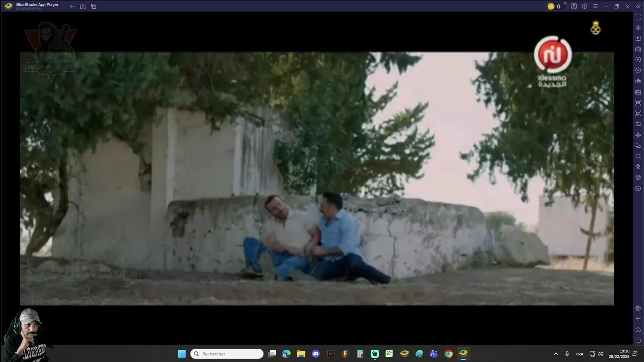The width and height of the screenshot is (644, 362).
Task: Open BlueStacks help question mark
Action: coord(584,6)
